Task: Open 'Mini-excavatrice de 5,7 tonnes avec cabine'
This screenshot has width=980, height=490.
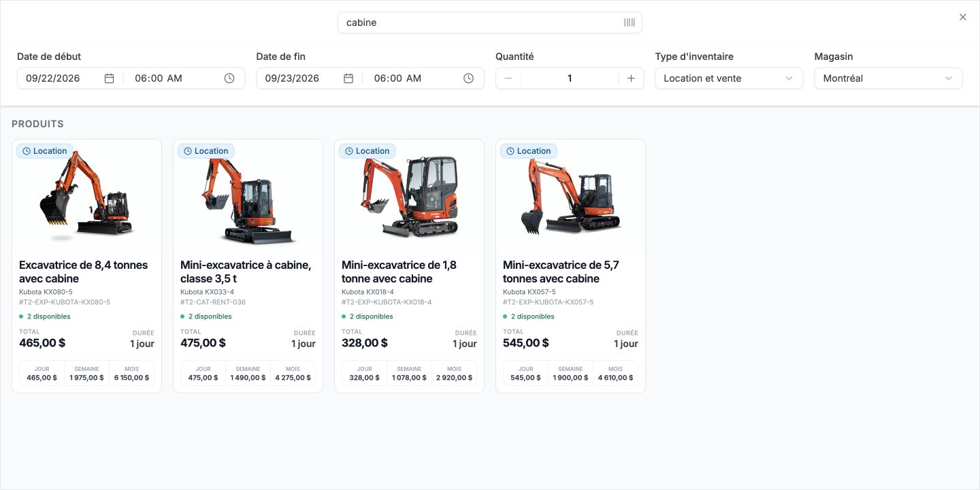Action: (561, 272)
